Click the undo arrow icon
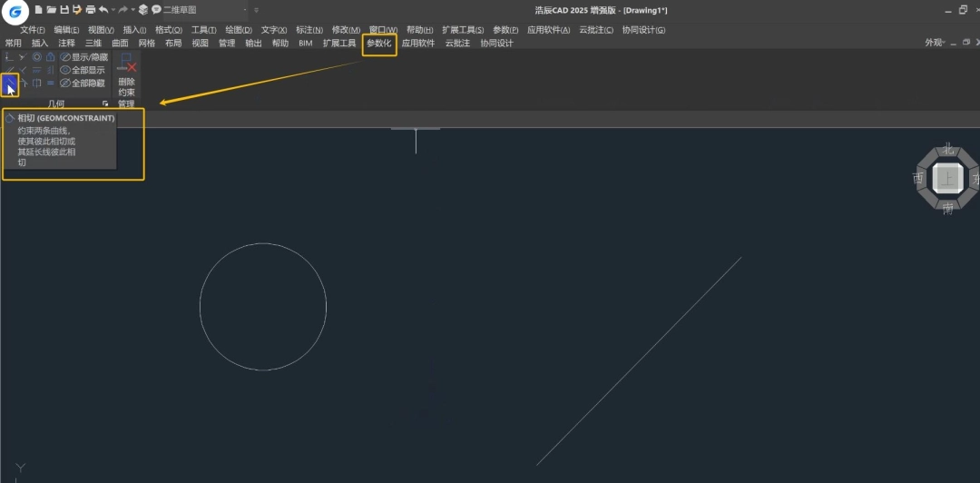Viewport: 980px width, 483px height. [103, 9]
